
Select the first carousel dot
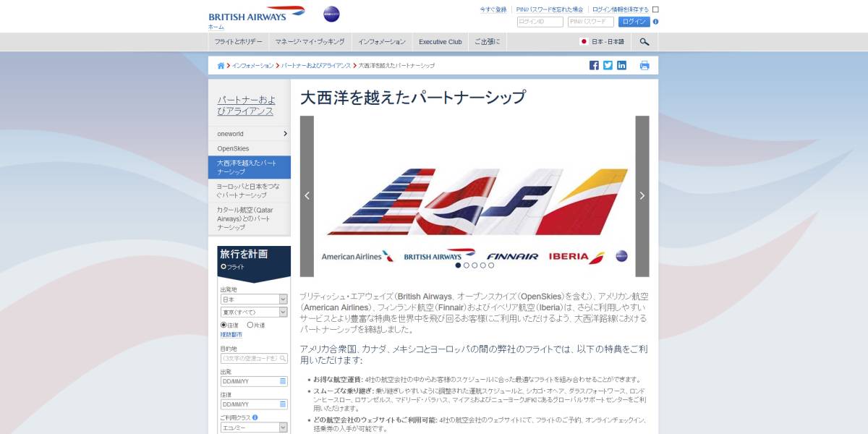point(458,265)
